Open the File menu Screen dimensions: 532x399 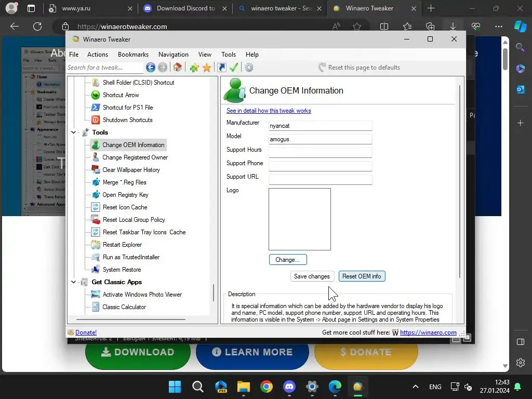[74, 54]
